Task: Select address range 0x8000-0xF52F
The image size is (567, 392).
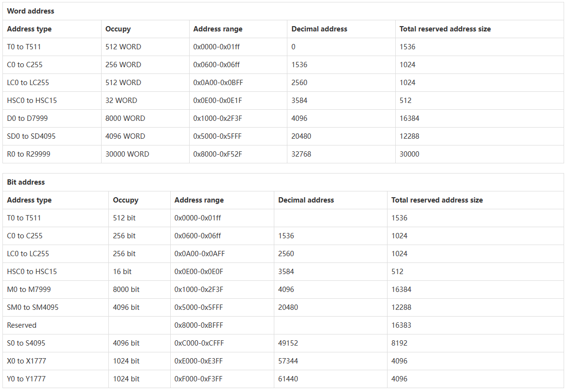Action: (x=217, y=154)
